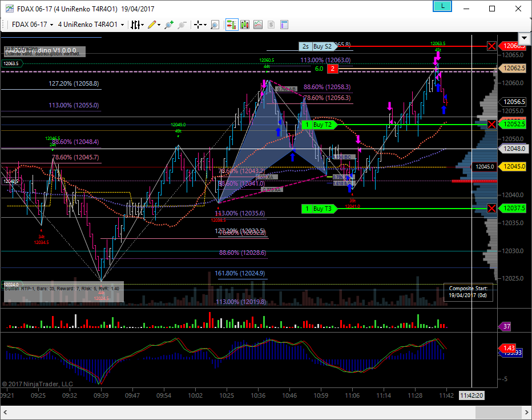Click the right arrow of horizontal scrollbar

pos(526,413)
